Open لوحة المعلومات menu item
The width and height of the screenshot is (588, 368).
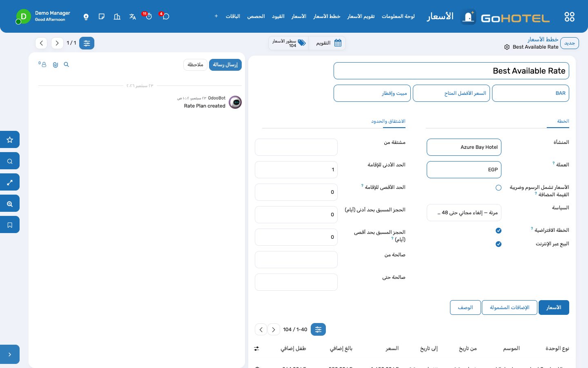pos(398,16)
